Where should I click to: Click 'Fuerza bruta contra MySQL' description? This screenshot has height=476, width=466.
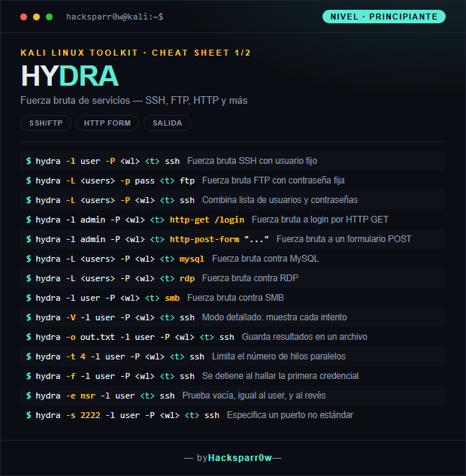(265, 259)
